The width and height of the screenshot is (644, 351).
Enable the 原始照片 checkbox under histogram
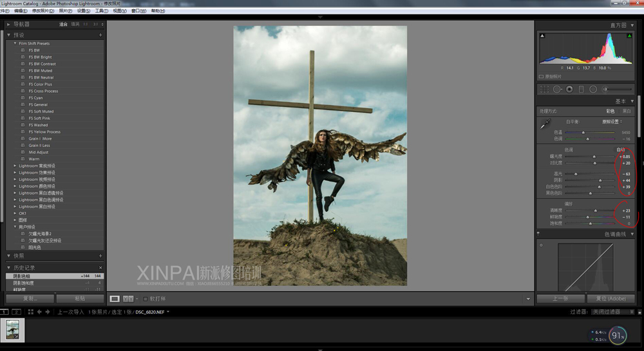coord(542,77)
